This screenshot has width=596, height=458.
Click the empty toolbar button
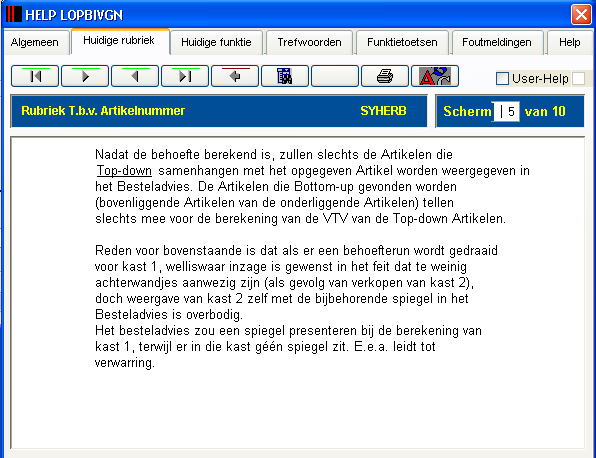coord(335,76)
